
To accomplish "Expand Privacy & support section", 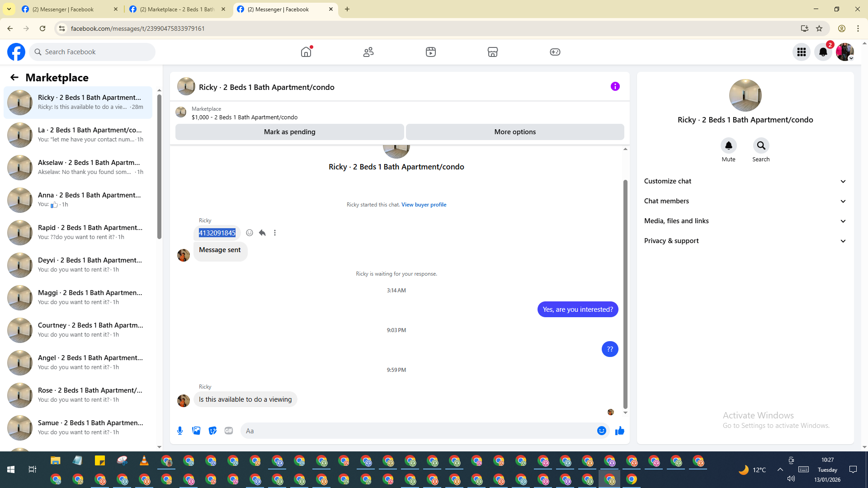I will pos(745,241).
